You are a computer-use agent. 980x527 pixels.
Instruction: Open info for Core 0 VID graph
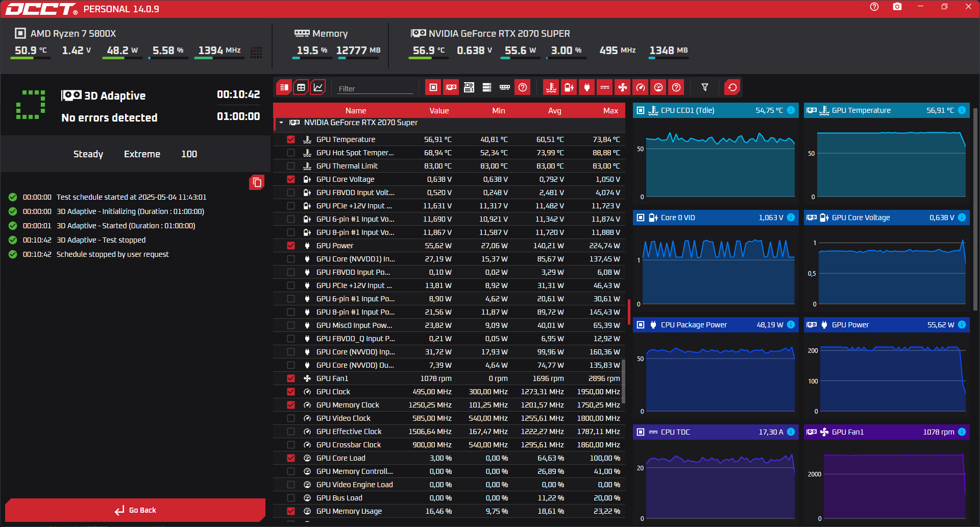coord(791,218)
